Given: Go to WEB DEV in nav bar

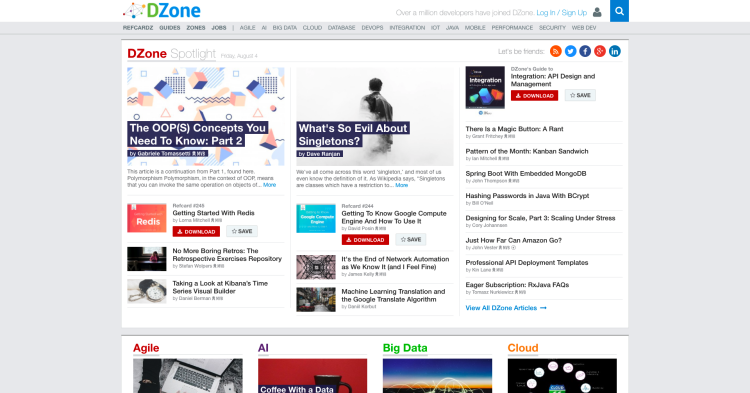Looking at the screenshot, I should point(584,28).
